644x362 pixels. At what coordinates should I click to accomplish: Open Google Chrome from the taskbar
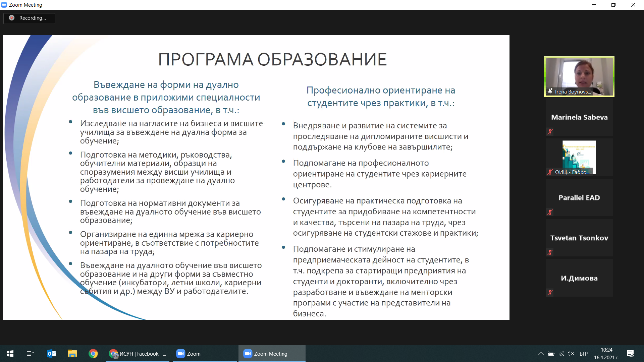point(93,354)
